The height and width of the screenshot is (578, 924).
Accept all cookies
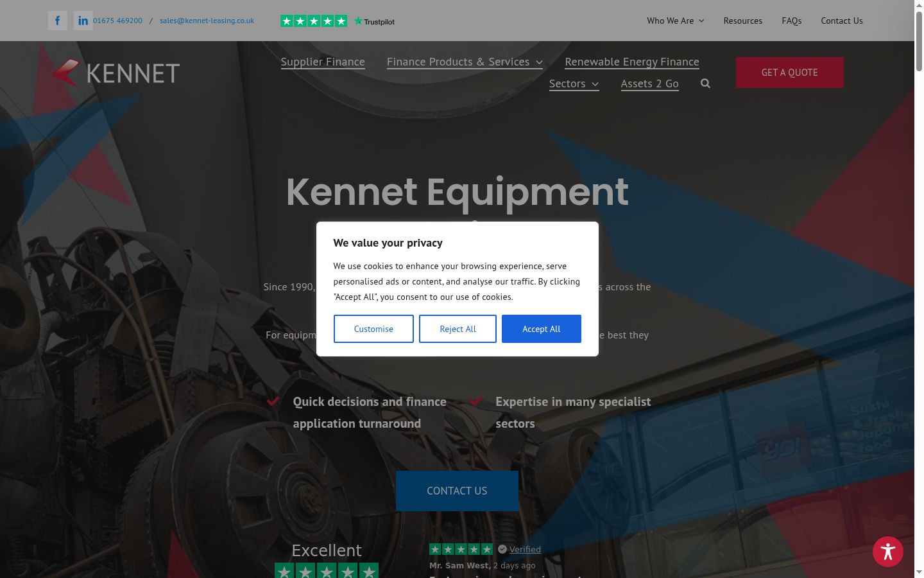coord(542,329)
